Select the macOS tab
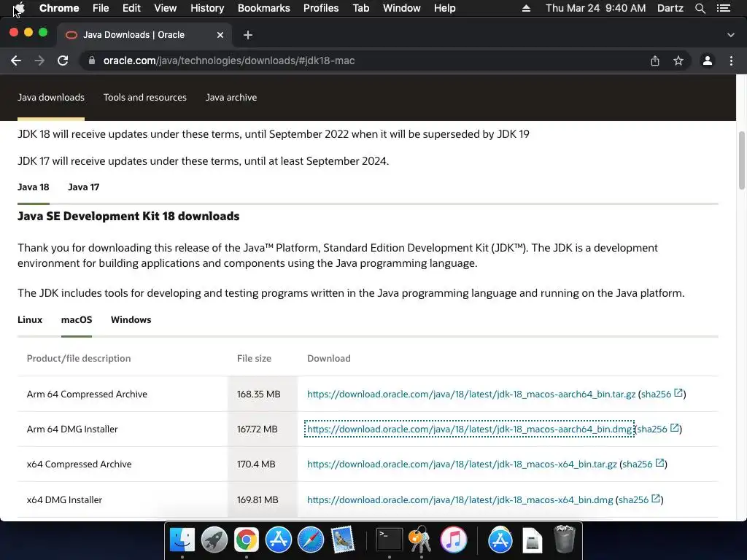 pos(77,319)
